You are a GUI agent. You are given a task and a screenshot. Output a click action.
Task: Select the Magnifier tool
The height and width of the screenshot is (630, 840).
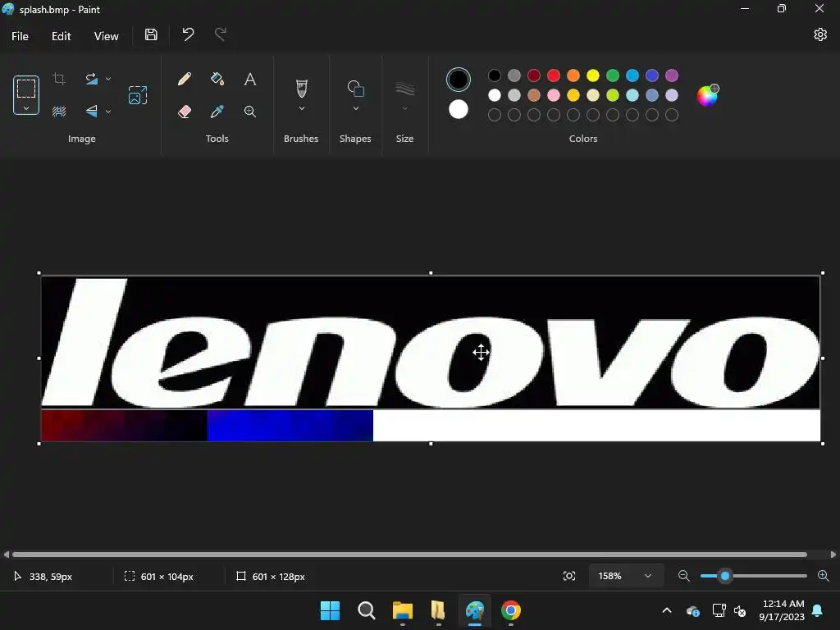coord(249,112)
